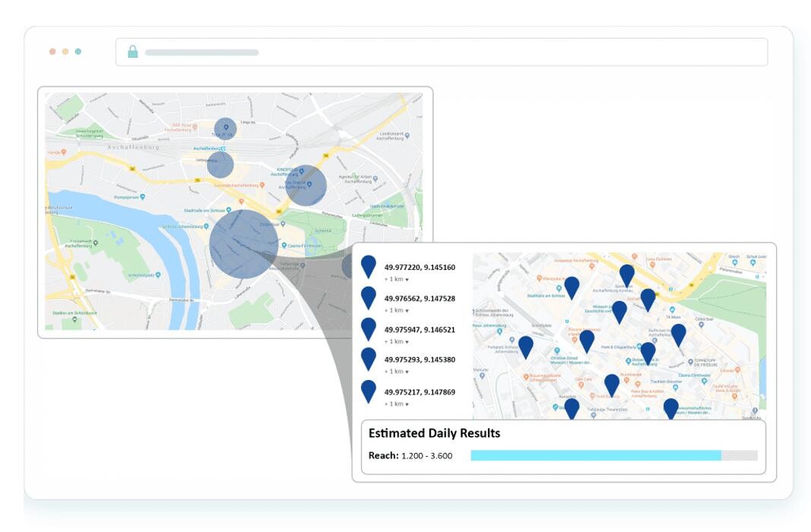
Task: Click the padlock icon in the address bar
Action: [132, 52]
